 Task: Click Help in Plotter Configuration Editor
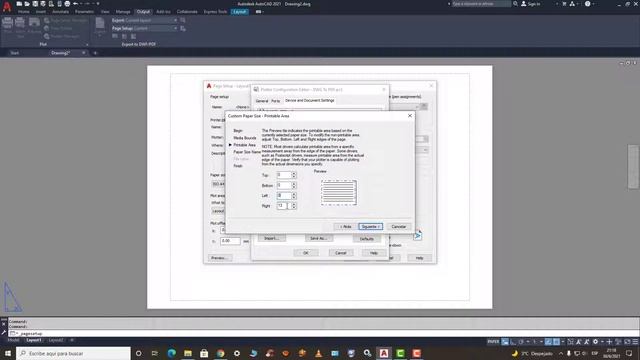tap(373, 253)
